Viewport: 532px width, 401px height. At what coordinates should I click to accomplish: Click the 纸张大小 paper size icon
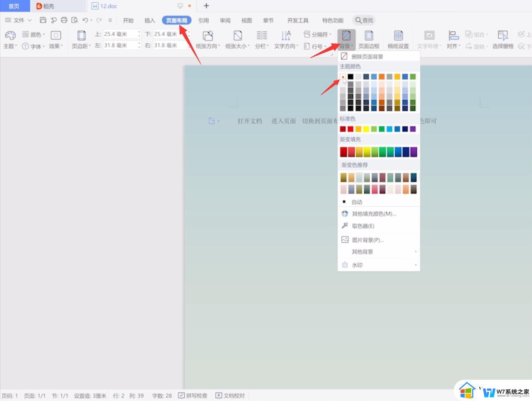[238, 36]
